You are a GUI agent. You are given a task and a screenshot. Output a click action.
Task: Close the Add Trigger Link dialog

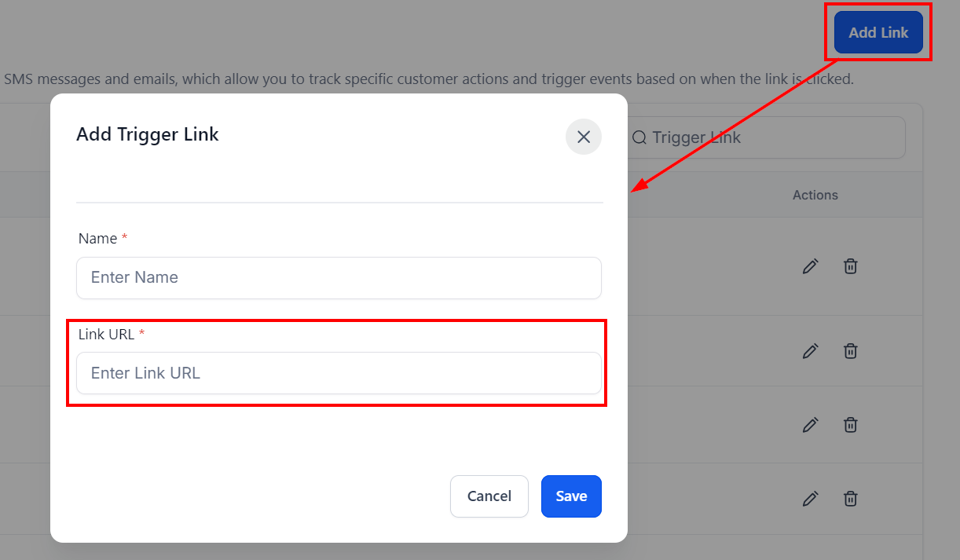pyautogui.click(x=584, y=137)
